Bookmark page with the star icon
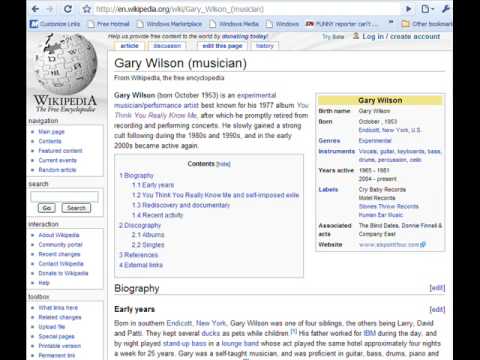The width and height of the screenshot is (480, 360). point(87,9)
